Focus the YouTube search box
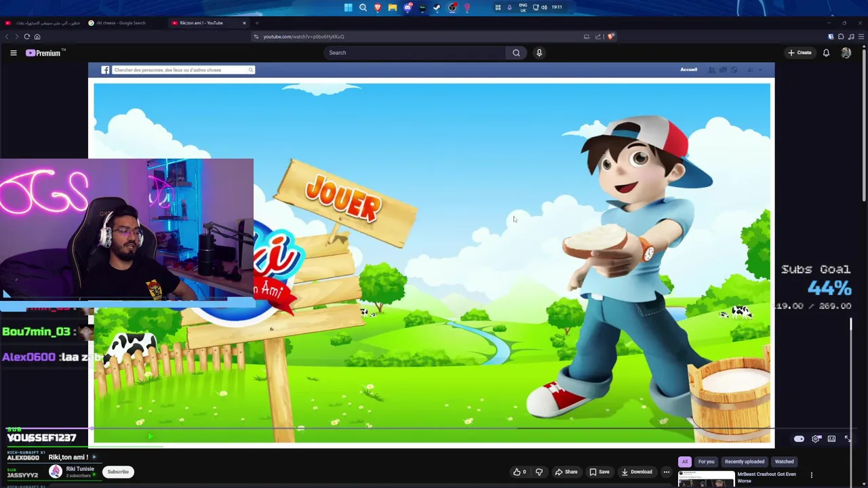Screen dimensions: 868x488 [415, 53]
